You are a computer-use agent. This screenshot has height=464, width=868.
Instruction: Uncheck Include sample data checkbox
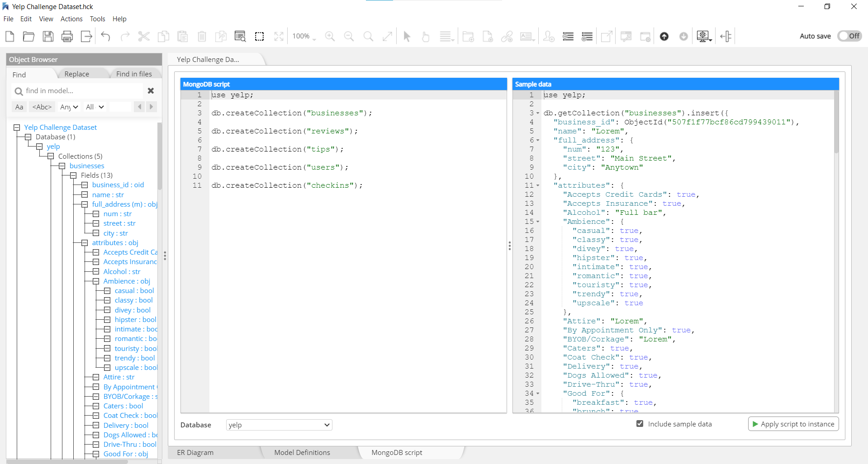point(640,424)
